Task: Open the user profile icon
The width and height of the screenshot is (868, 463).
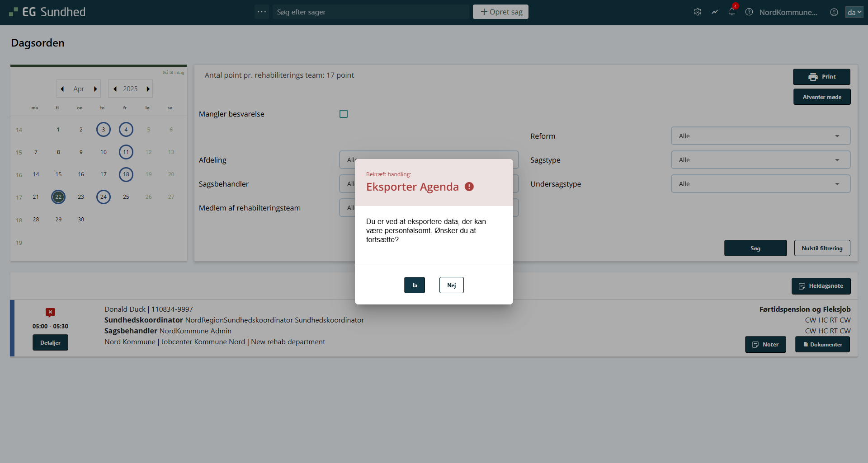Action: click(x=834, y=12)
